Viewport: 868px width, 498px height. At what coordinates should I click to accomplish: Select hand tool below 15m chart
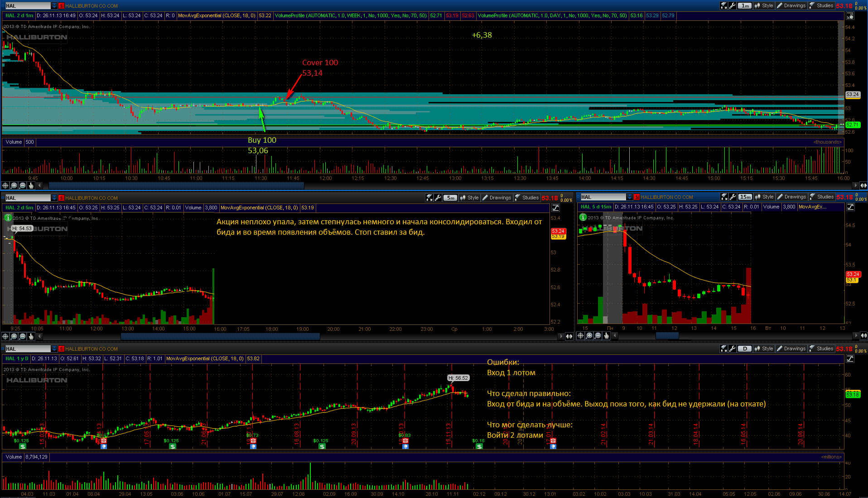607,336
